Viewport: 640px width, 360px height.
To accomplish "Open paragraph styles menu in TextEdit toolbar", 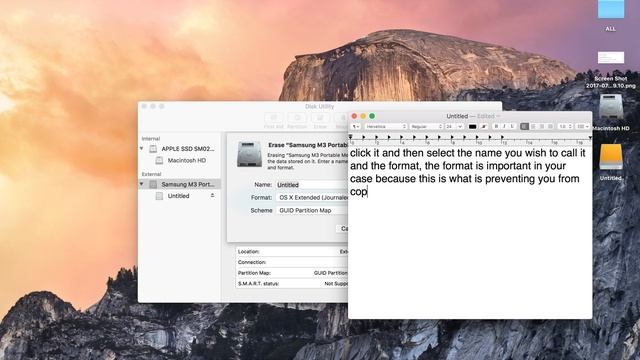I will pos(356,127).
